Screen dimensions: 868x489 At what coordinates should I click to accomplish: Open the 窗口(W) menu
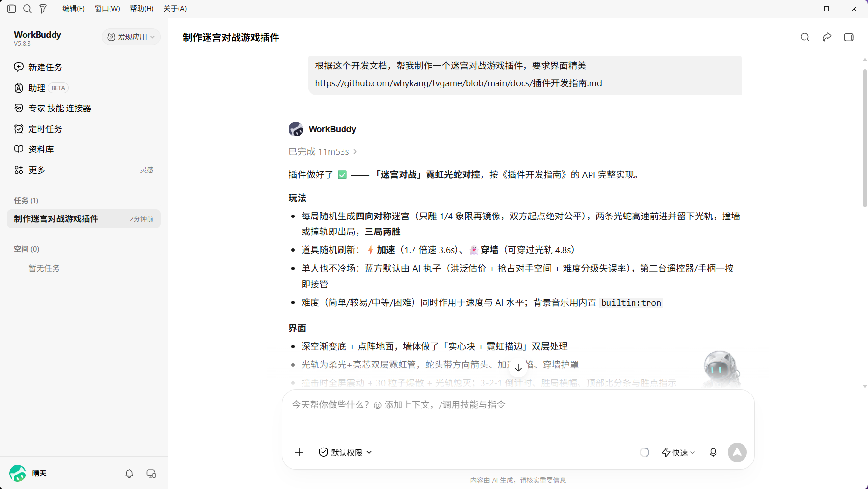click(x=107, y=9)
